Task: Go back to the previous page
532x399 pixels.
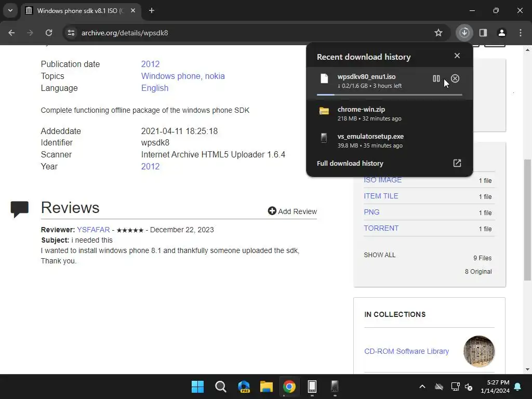Action: pos(11,33)
